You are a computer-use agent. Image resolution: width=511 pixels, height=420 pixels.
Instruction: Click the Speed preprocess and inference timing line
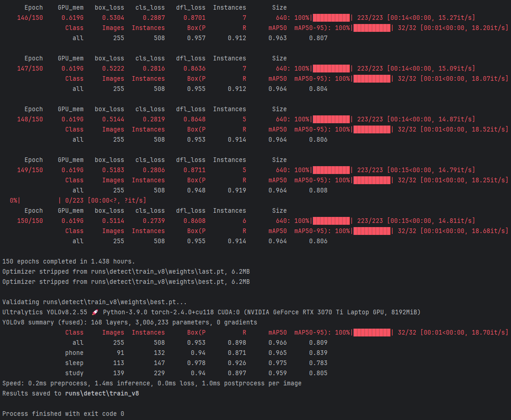point(152,384)
